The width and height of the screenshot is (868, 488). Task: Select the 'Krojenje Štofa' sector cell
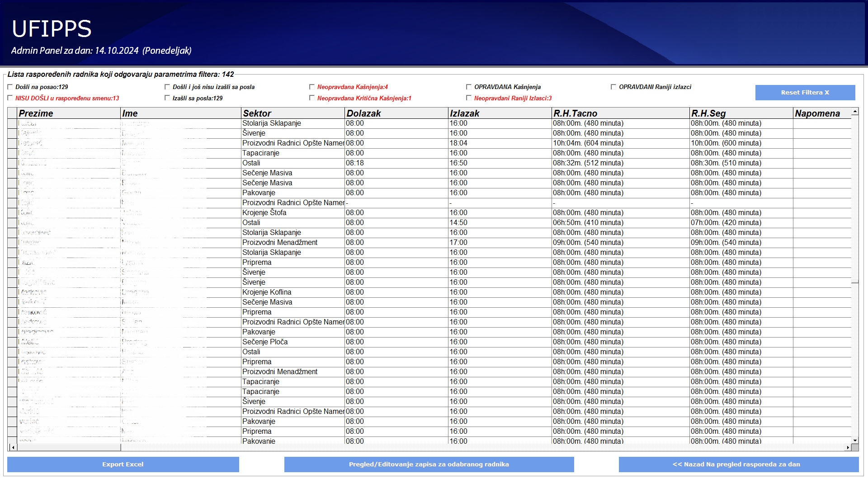(293, 213)
